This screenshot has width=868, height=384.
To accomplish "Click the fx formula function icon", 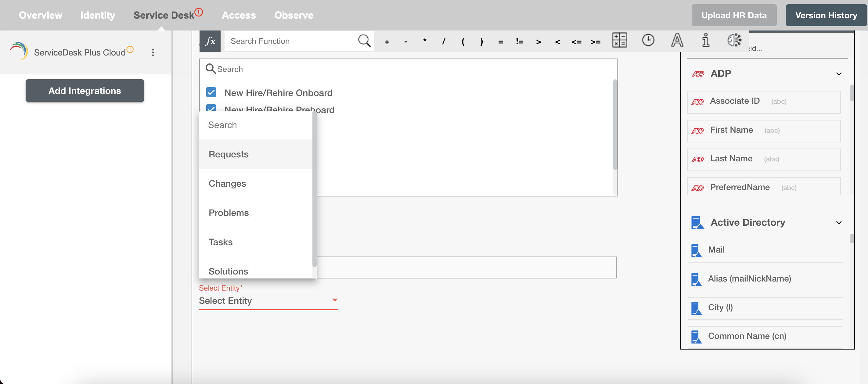I will click(210, 40).
